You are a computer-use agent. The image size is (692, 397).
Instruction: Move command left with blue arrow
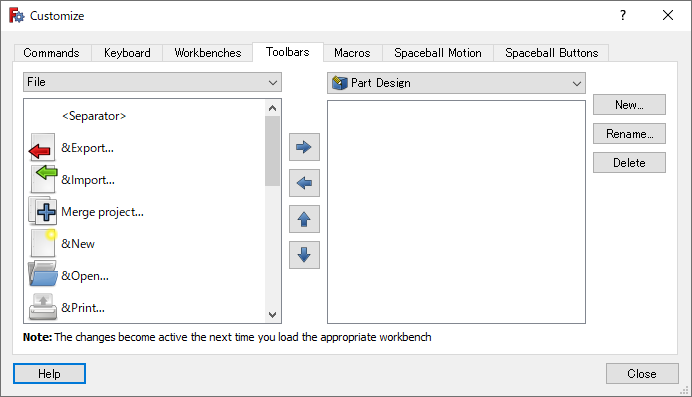(x=304, y=183)
